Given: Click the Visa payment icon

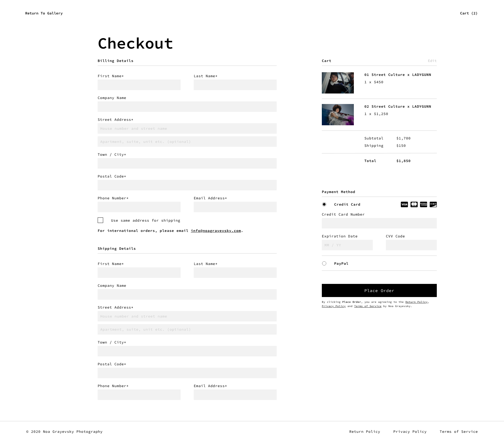Looking at the screenshot, I should (x=404, y=205).
